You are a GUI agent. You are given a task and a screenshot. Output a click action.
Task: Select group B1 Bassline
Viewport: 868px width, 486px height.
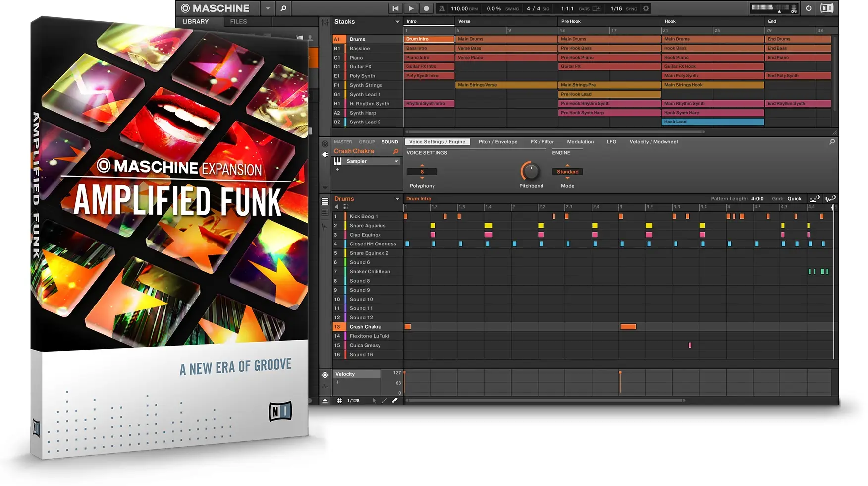coord(368,48)
